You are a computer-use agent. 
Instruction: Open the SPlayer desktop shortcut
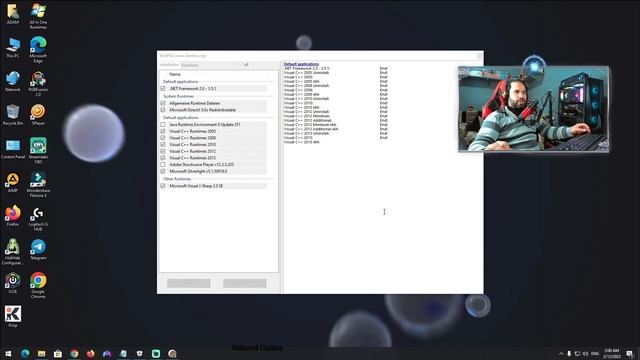[38, 115]
